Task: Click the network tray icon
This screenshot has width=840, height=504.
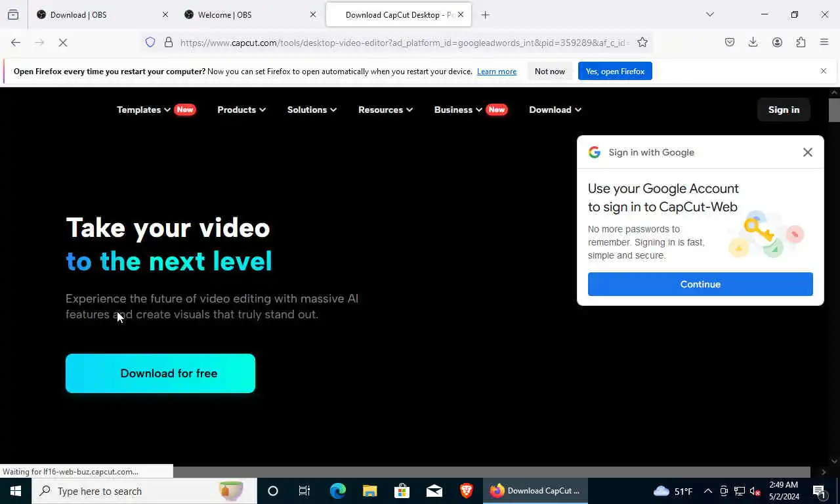Action: [739, 491]
